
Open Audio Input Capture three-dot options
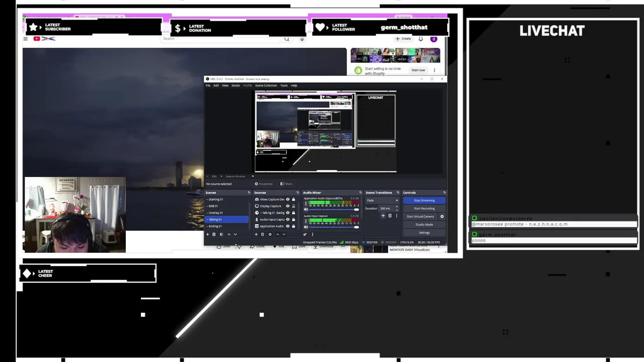click(x=306, y=221)
